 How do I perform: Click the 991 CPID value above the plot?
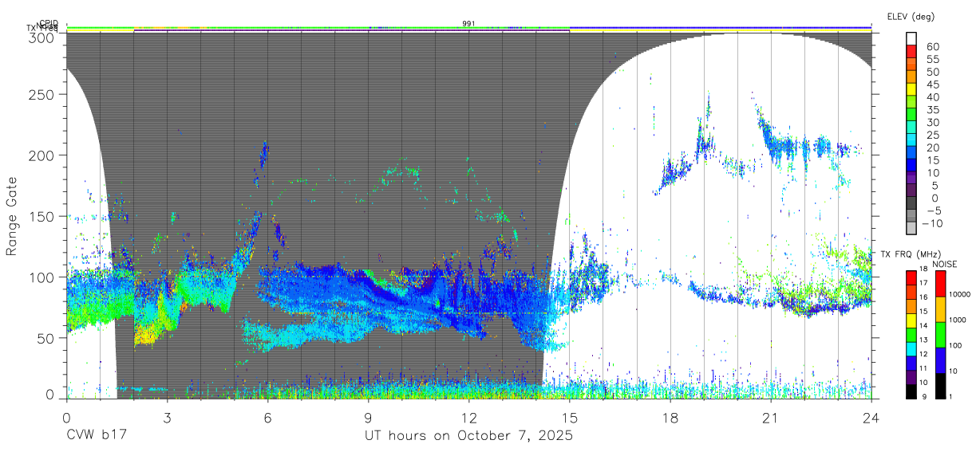pos(469,23)
